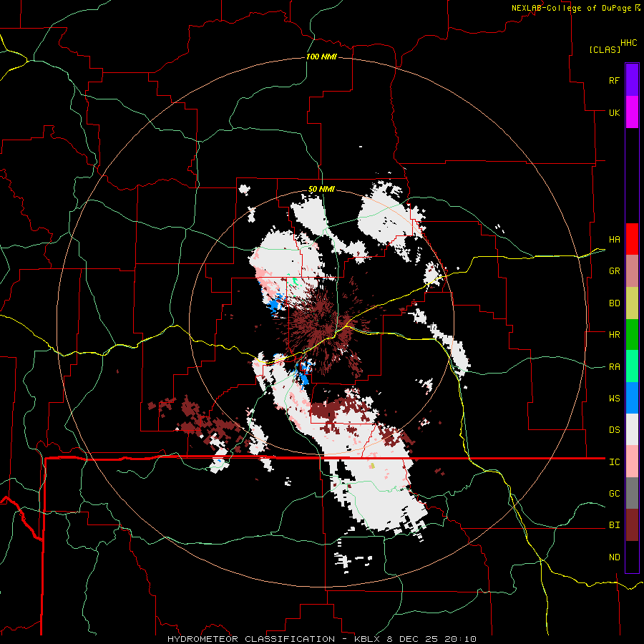Image resolution: width=644 pixels, height=644 pixels.
Task: Select the DS white legend swatch
Action: pyautogui.click(x=632, y=429)
